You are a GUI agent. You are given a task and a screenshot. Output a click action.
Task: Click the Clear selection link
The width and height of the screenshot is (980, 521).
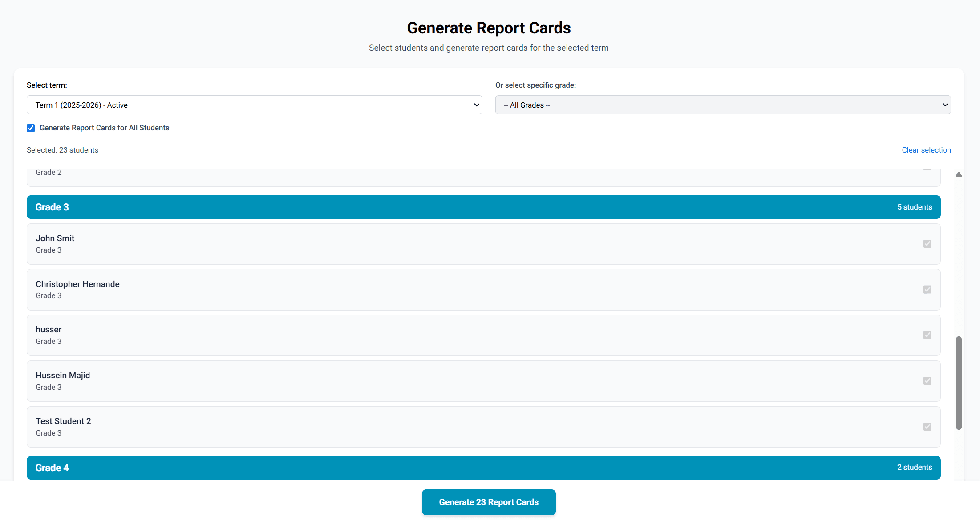pyautogui.click(x=926, y=150)
